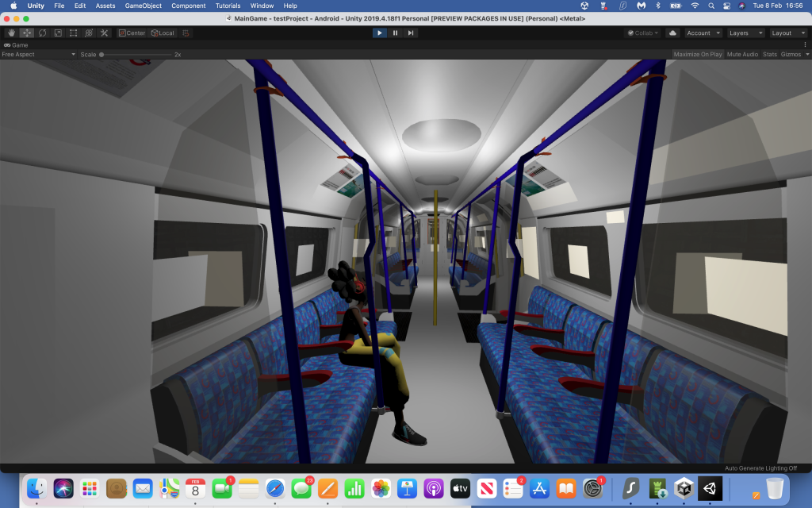The width and height of the screenshot is (812, 508).
Task: Open the Window menu
Action: pyautogui.click(x=262, y=6)
